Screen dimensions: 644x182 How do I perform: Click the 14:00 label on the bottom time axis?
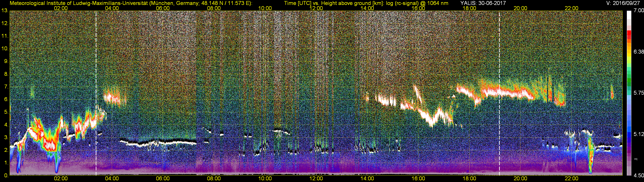(367, 179)
